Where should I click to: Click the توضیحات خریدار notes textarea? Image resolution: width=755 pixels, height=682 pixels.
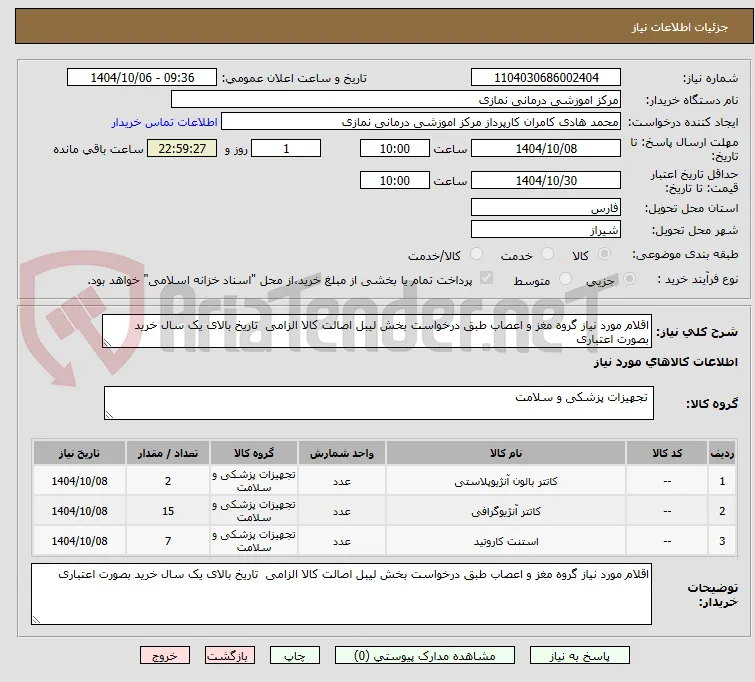pyautogui.click(x=341, y=594)
